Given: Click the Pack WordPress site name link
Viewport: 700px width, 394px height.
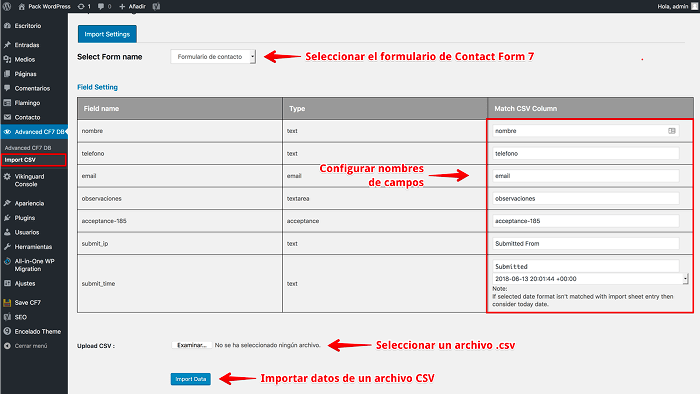Looking at the screenshot, I should pyautogui.click(x=49, y=6).
